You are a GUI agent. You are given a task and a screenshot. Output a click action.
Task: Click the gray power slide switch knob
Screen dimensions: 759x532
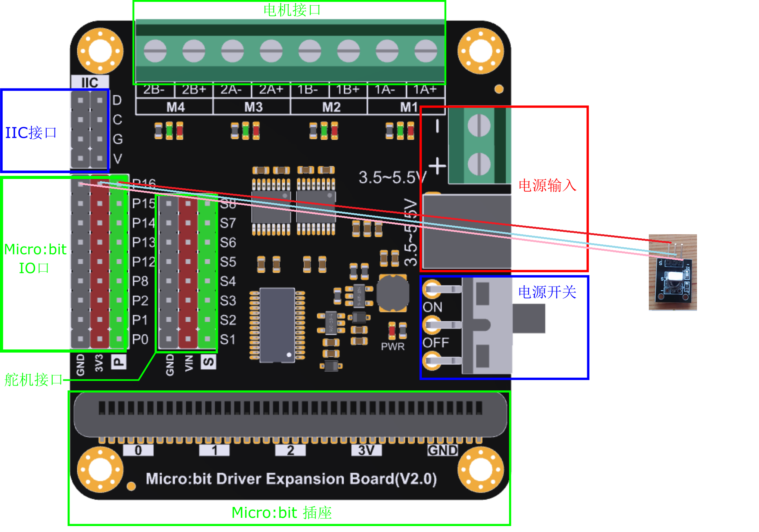click(x=529, y=319)
